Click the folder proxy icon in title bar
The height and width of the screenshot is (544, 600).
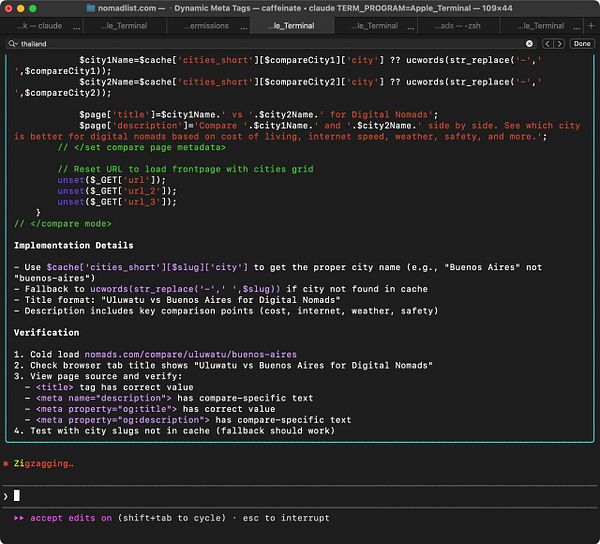pyautogui.click(x=91, y=8)
